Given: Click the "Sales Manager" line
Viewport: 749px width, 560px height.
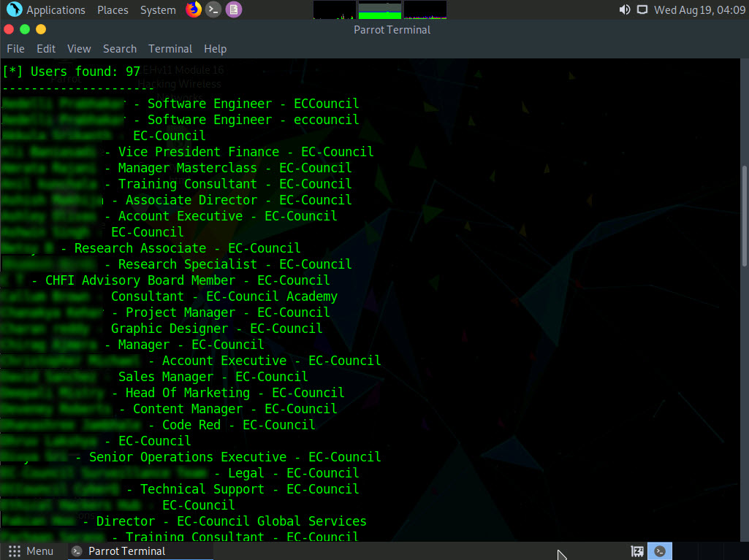Looking at the screenshot, I should pos(155,377).
